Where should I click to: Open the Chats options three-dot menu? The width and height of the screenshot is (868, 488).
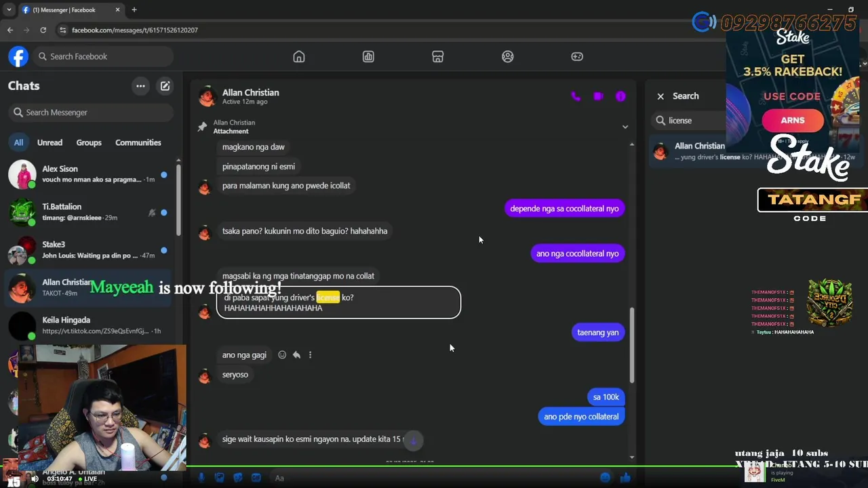pyautogui.click(x=140, y=86)
